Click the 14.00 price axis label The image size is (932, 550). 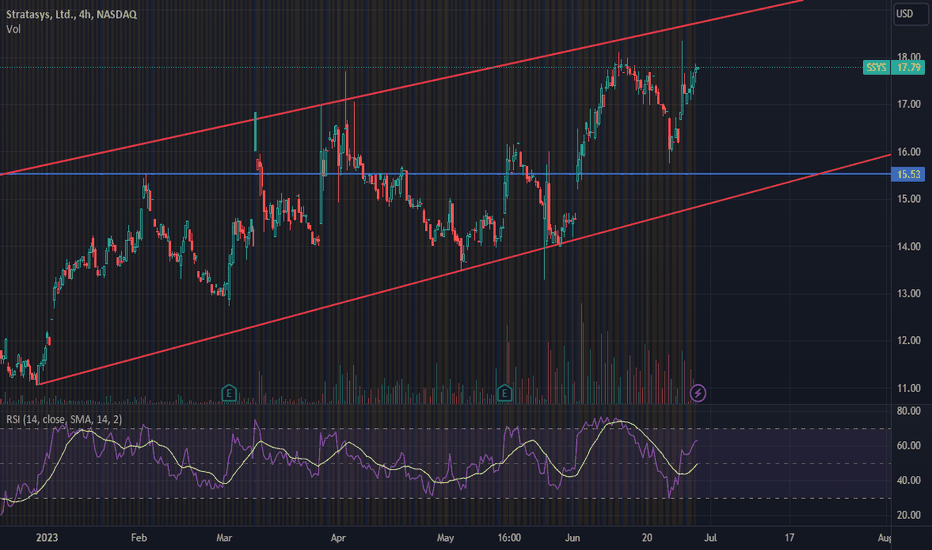click(909, 246)
